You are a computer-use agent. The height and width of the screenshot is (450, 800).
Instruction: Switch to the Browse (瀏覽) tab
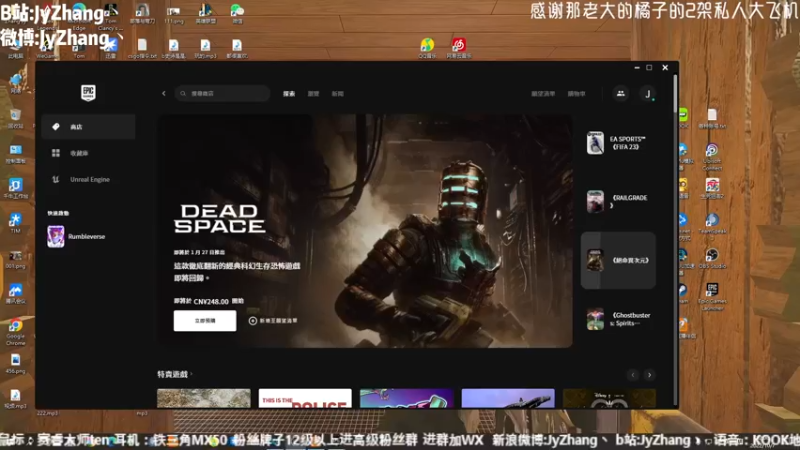pos(313,94)
